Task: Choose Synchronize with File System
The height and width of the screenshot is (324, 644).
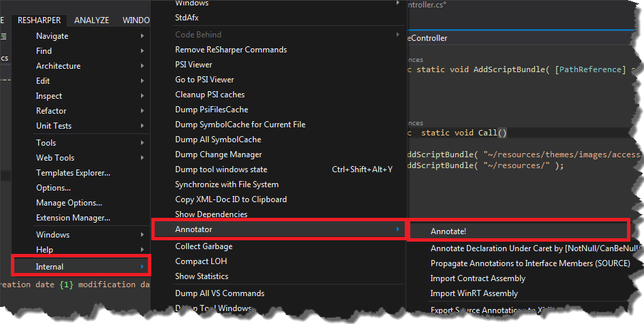Action: point(279,184)
